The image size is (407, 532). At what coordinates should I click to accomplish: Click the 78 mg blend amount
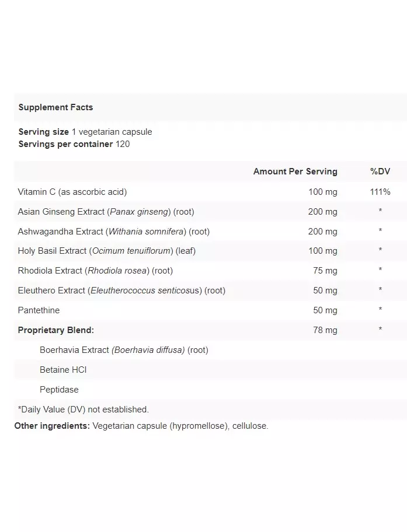[x=325, y=330]
